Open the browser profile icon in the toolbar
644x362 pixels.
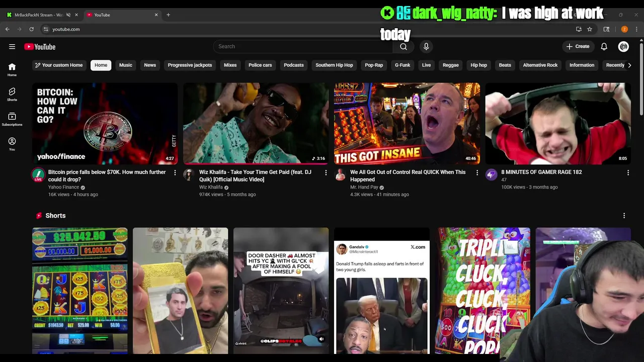click(624, 29)
